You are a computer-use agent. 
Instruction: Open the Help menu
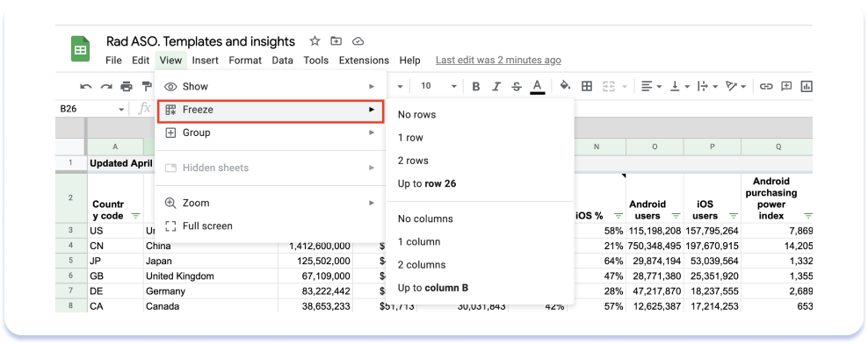pos(409,61)
